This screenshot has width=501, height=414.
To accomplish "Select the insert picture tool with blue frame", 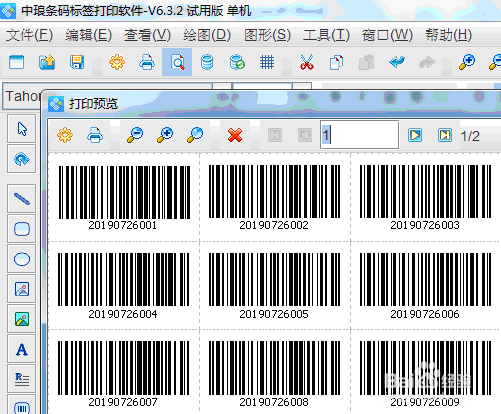I will coord(22,289).
